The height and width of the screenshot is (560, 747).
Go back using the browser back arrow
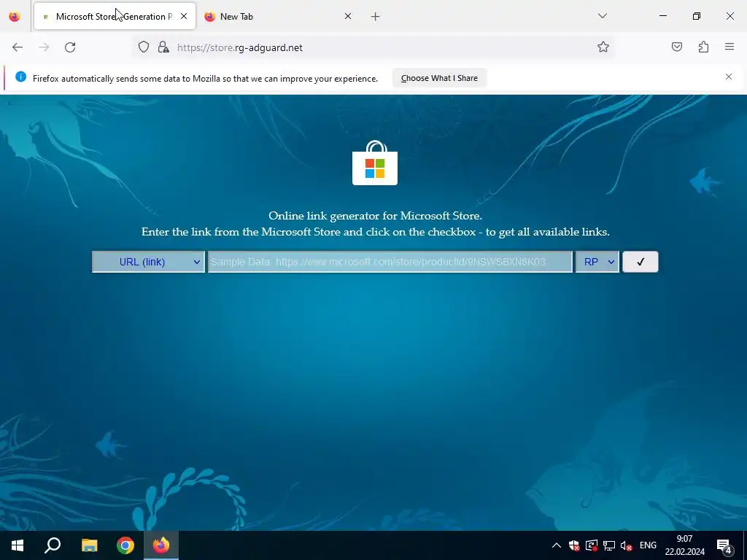point(18,47)
